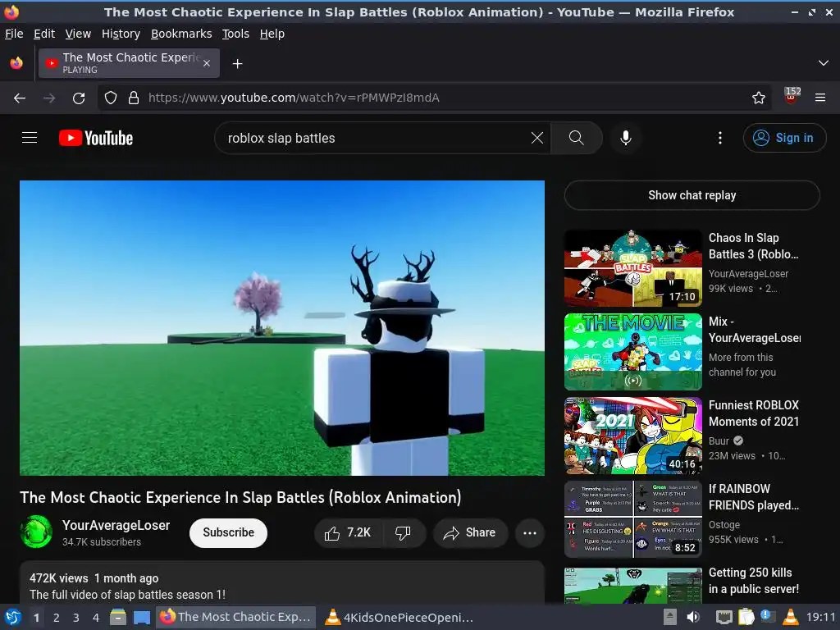Open the YourAverageLoser channel name link
This screenshot has height=630, width=840.
[x=116, y=525]
